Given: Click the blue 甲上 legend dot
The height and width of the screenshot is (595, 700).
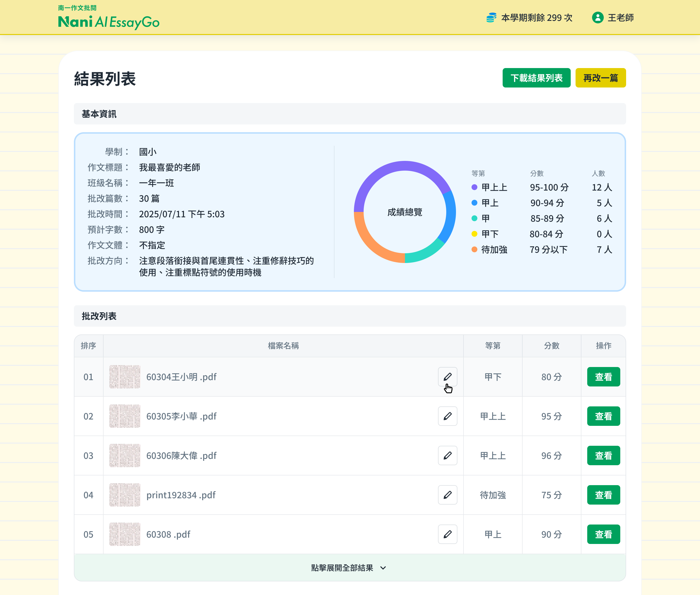Looking at the screenshot, I should (x=474, y=203).
